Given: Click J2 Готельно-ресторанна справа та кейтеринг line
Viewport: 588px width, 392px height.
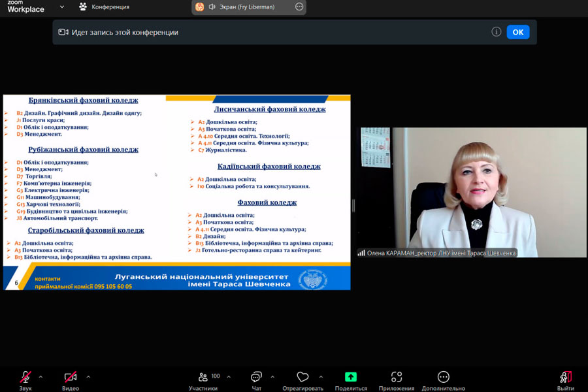Looking at the screenshot, I should 258,250.
